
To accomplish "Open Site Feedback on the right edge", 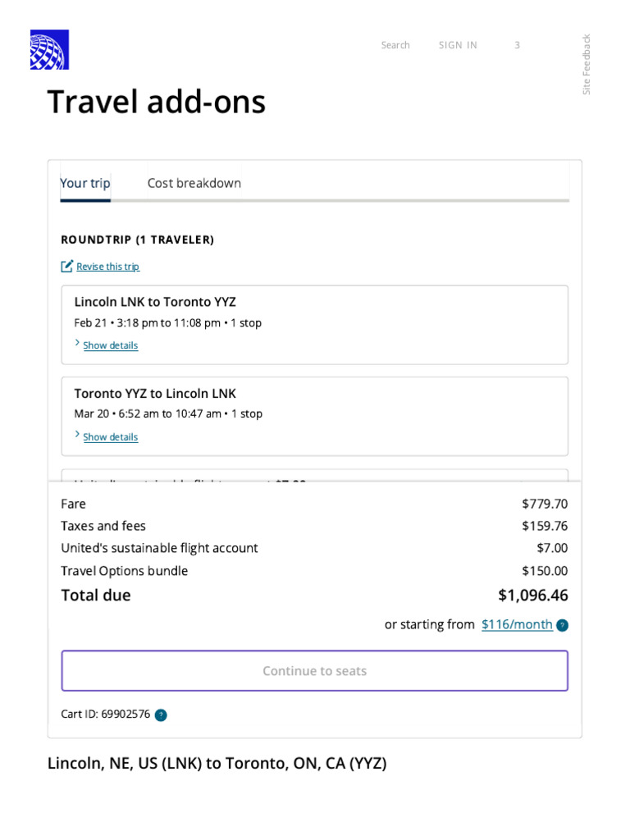I will pyautogui.click(x=587, y=64).
